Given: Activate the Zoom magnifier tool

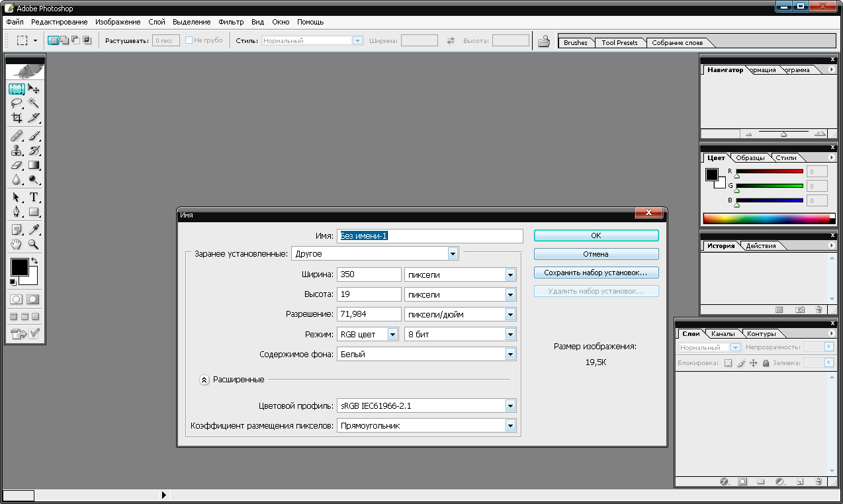Looking at the screenshot, I should [x=33, y=244].
